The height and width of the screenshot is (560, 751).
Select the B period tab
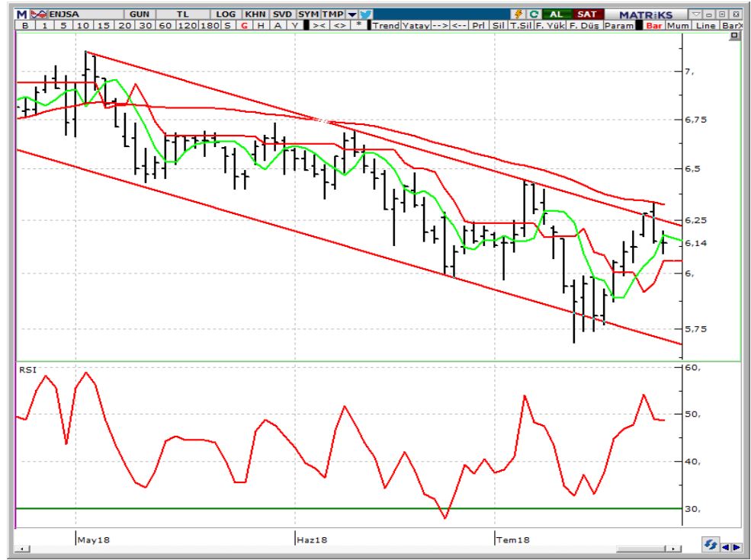pos(25,25)
